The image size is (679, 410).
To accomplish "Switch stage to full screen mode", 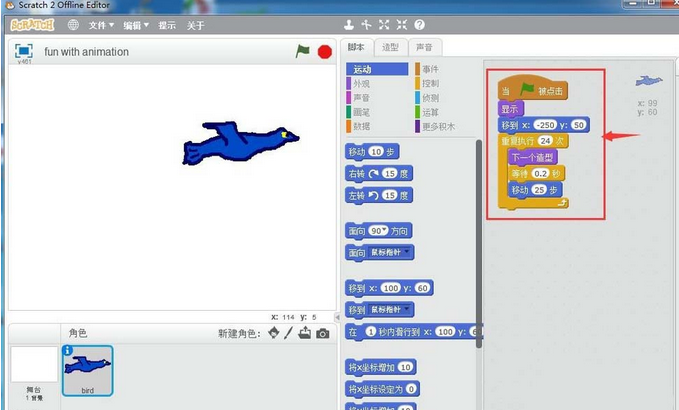I will (24, 51).
